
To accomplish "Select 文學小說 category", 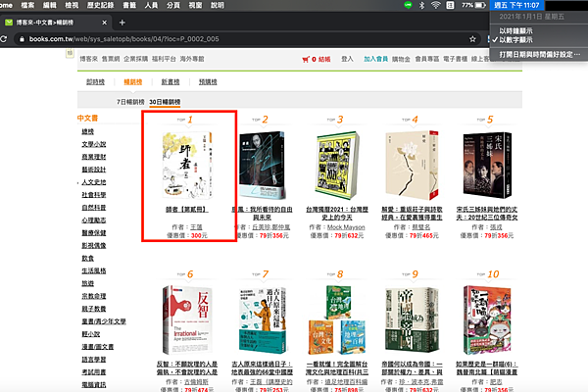I will [x=94, y=144].
